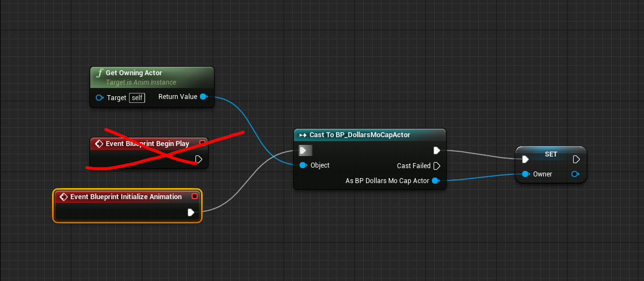Click the exec output pin on Begin Play node
The image size is (644, 281).
coord(198,159)
